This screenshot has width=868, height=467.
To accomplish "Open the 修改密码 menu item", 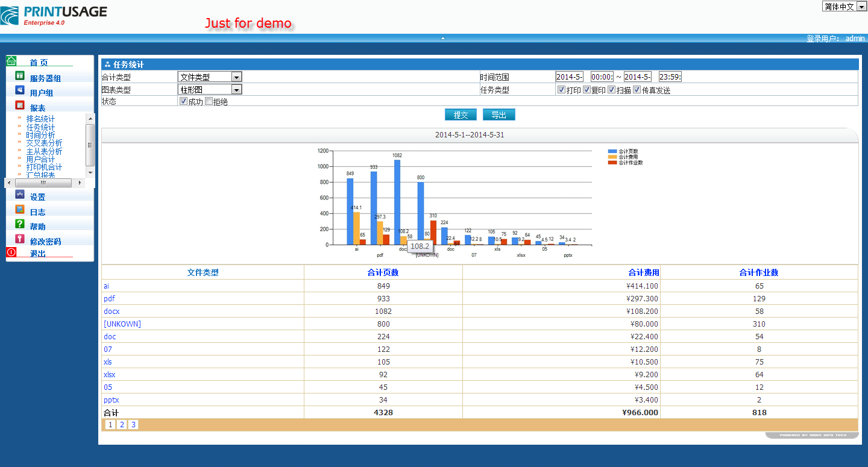I will click(45, 242).
